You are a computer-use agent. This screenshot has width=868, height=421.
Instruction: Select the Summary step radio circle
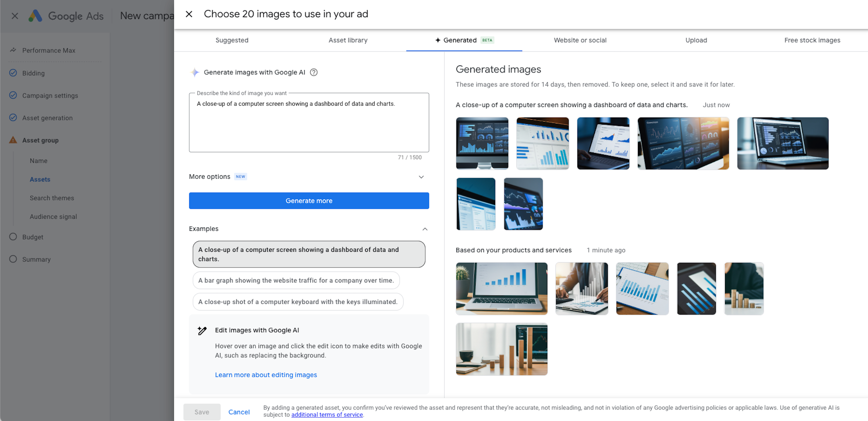pos(13,259)
